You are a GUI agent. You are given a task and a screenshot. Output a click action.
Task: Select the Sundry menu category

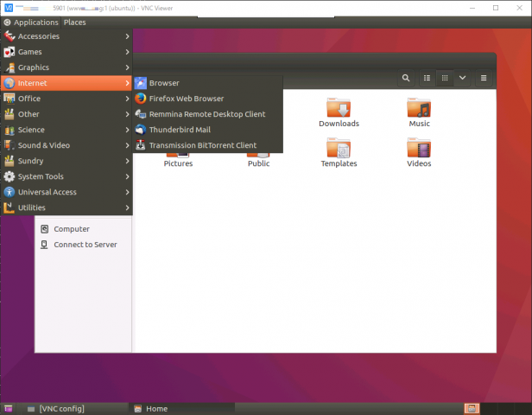click(66, 161)
